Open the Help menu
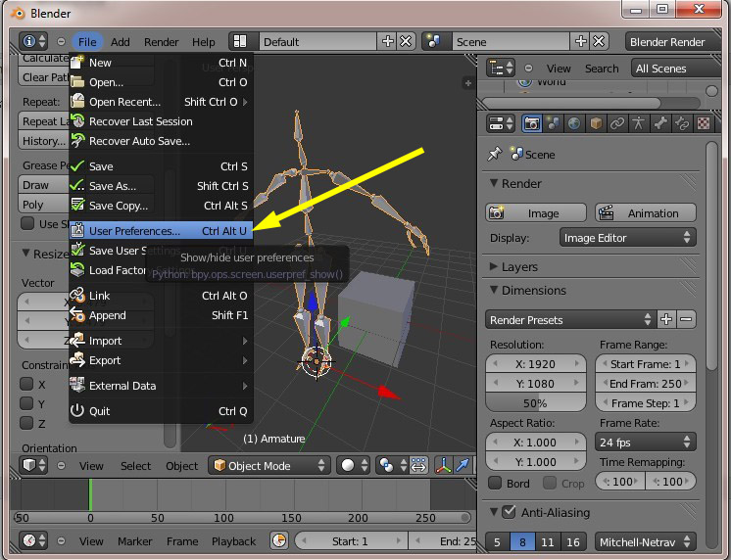The height and width of the screenshot is (560, 731). pos(203,42)
